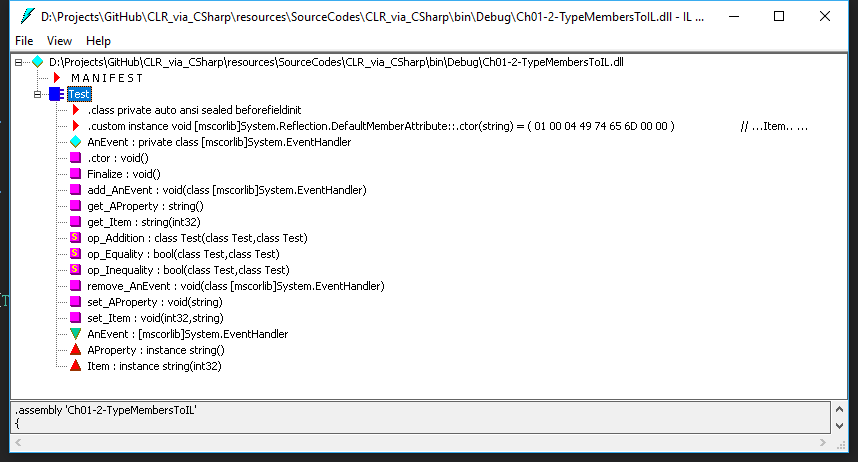
Task: Open the Help menu
Action: [x=98, y=41]
